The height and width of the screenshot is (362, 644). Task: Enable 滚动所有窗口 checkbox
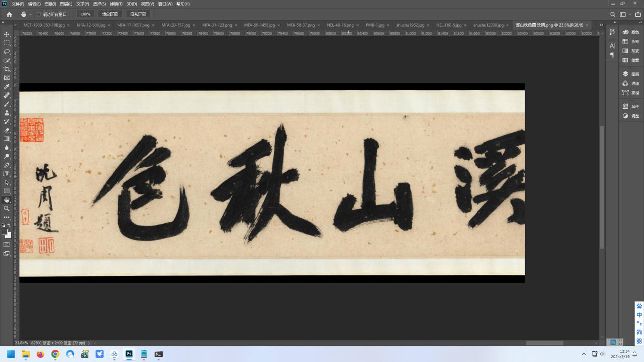[39, 14]
